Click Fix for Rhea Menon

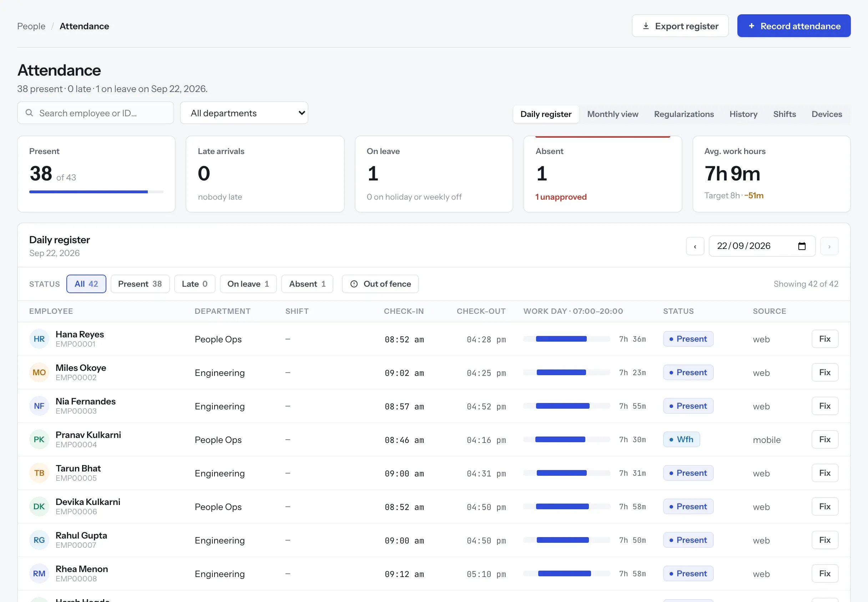click(825, 574)
